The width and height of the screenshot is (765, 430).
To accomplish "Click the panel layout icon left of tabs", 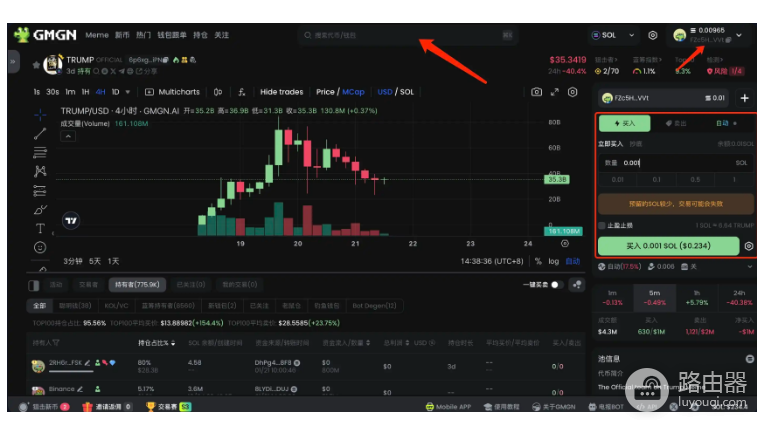I will point(34,285).
